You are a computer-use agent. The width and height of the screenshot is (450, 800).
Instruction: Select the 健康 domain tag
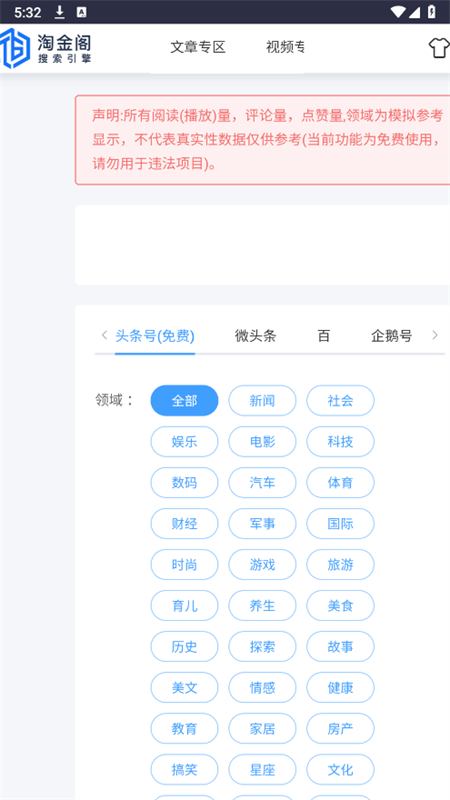pyautogui.click(x=340, y=687)
